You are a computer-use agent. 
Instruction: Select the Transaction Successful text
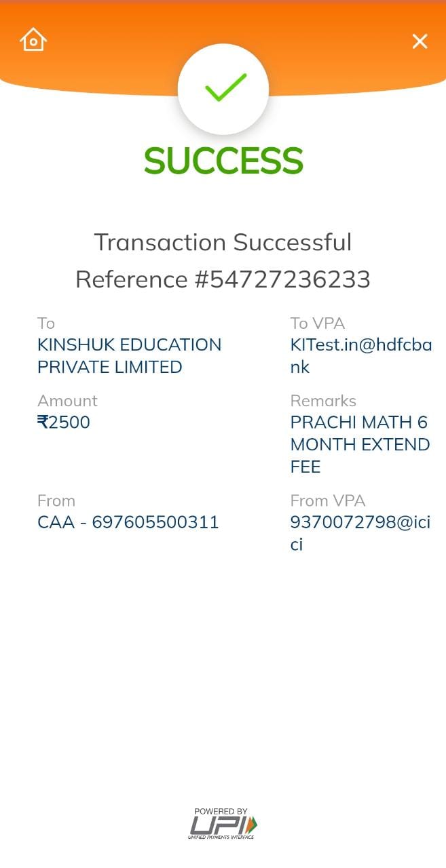point(223,242)
